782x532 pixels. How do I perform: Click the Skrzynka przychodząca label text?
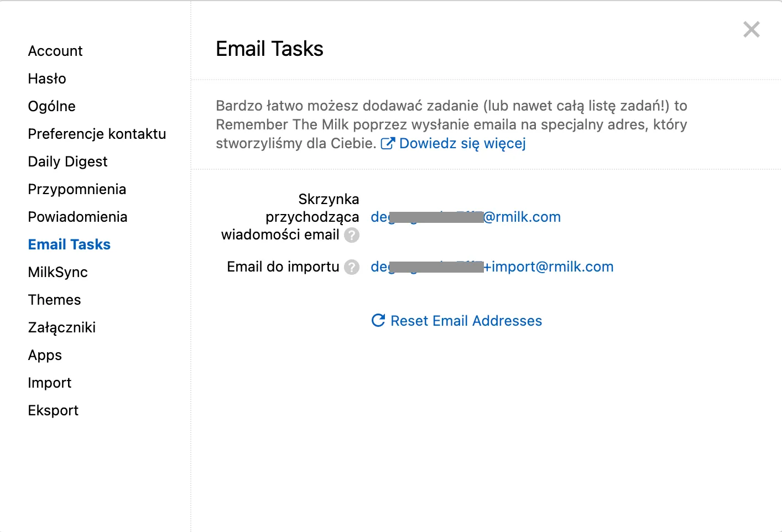click(x=290, y=217)
